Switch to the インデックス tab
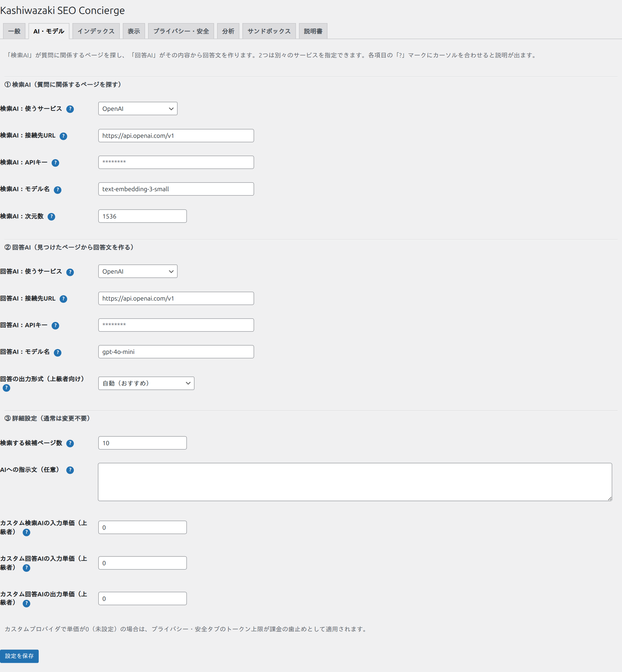Viewport: 622px width, 672px height. [96, 31]
